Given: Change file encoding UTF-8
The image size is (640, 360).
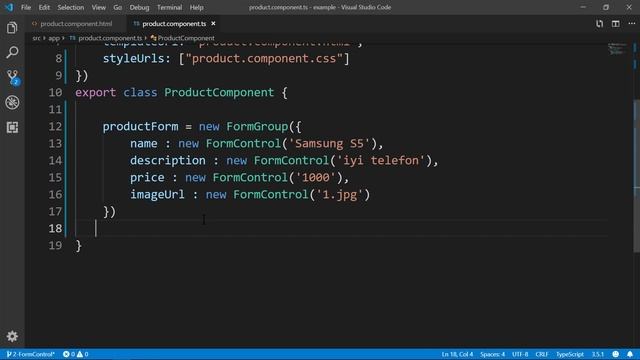Looking at the screenshot, I should coord(520,354).
